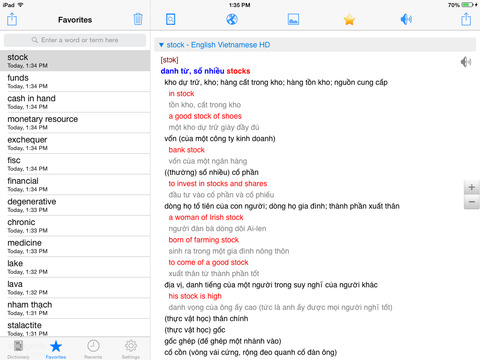This screenshot has height=360, width=480.
Task: Tap 'to invest in stocks and shares'
Action: (x=218, y=184)
